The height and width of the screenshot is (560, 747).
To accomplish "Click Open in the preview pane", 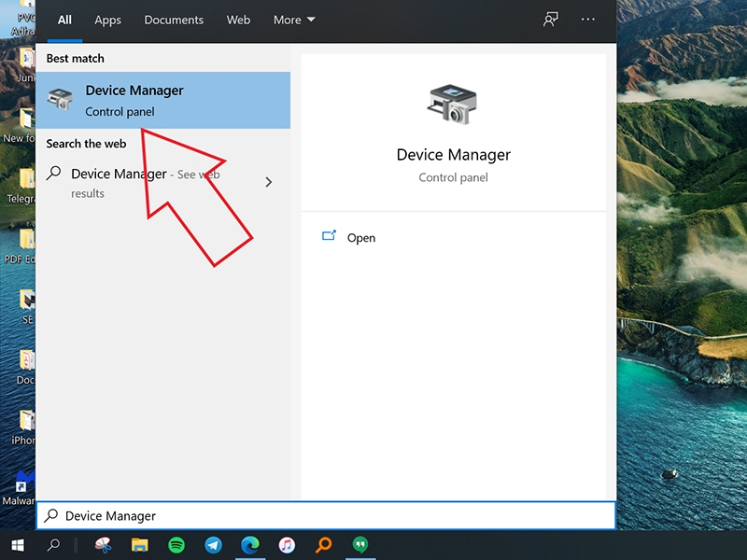I will click(x=361, y=238).
